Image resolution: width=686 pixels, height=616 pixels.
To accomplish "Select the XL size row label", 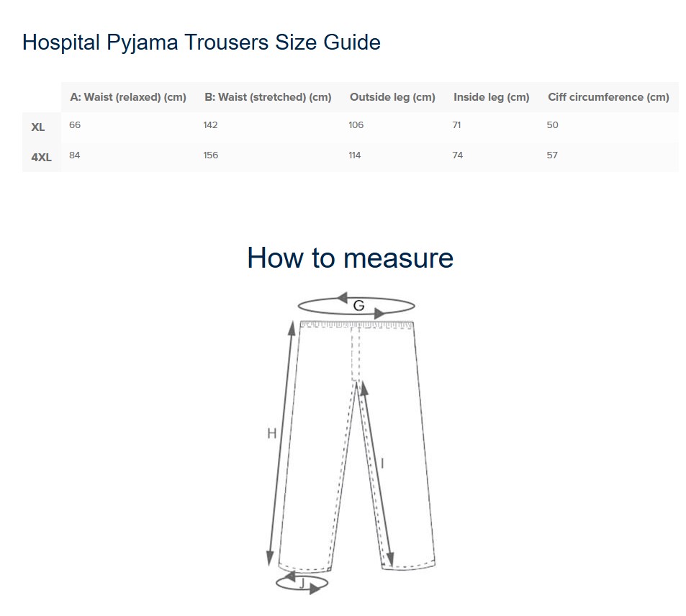I will point(38,127).
